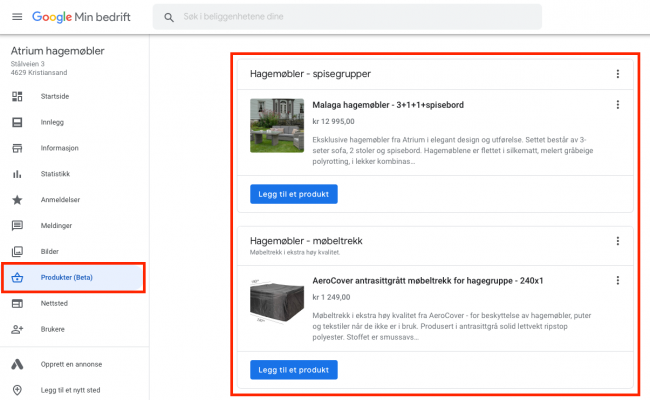Viewport: 650px width, 400px height.
Task: Click Hagemøbler - spisegrupper heading
Action: (310, 74)
